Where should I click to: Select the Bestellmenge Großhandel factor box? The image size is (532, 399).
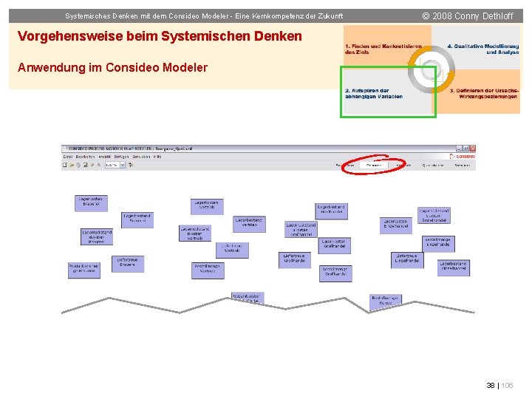point(335,273)
